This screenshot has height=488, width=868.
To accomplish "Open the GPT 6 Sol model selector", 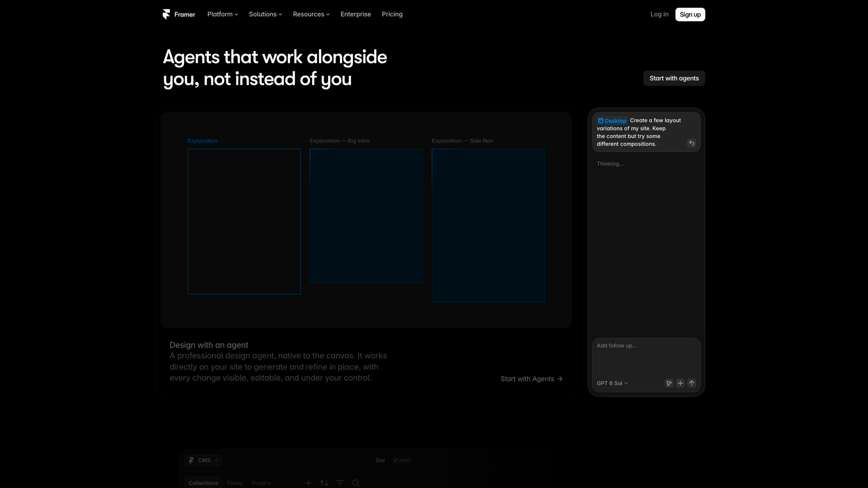I will point(612,383).
